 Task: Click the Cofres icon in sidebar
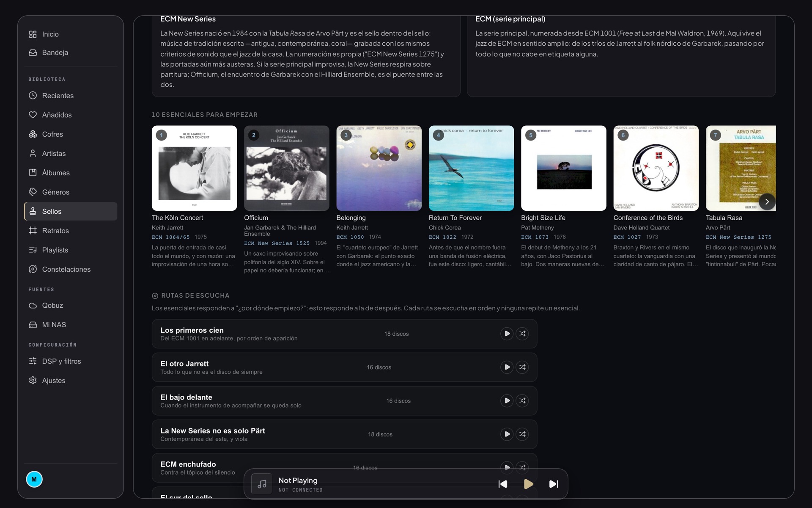coord(33,134)
